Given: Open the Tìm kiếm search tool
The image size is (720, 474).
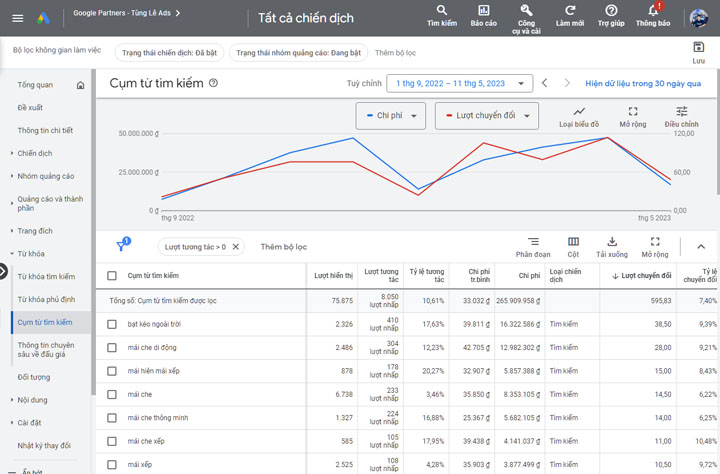Looking at the screenshot, I should click(x=442, y=15).
